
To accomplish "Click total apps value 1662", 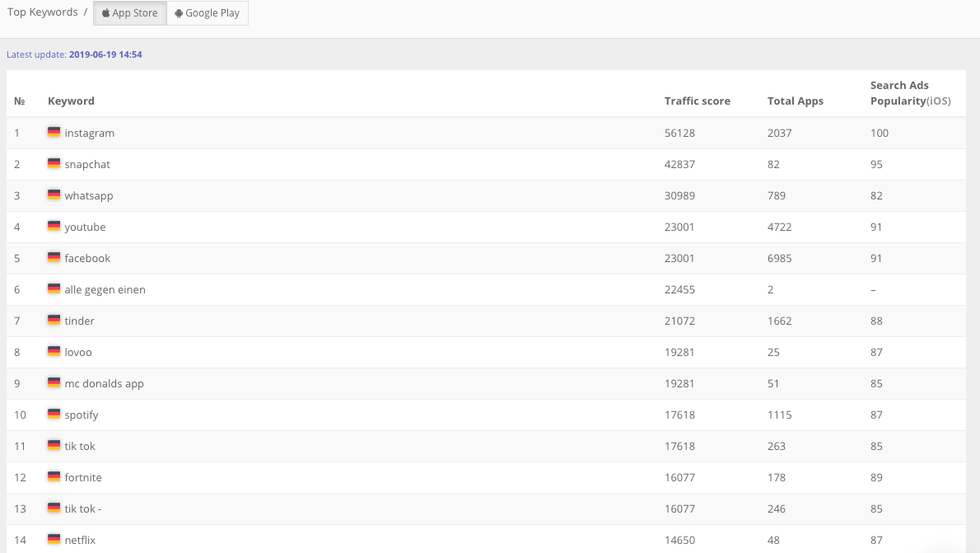I will tap(779, 321).
